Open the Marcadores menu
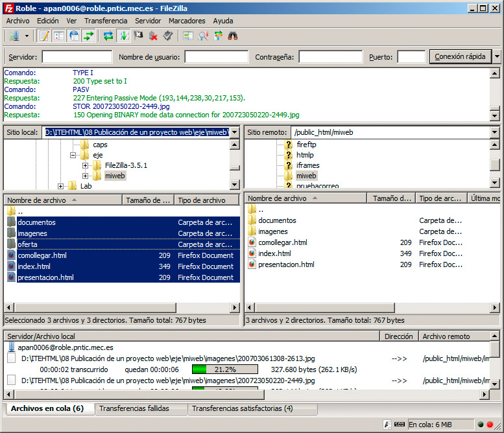The width and height of the screenshot is (504, 433). point(187,21)
